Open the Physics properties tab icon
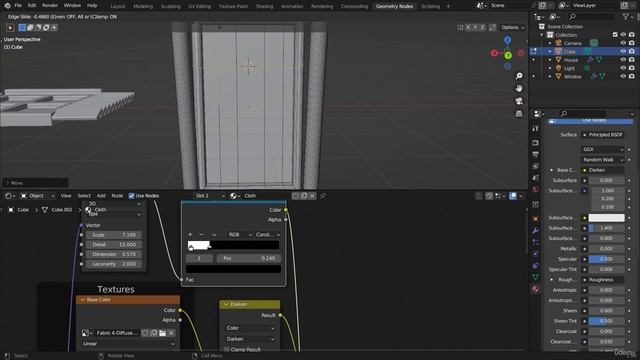The height and width of the screenshot is (360, 640). click(x=536, y=254)
